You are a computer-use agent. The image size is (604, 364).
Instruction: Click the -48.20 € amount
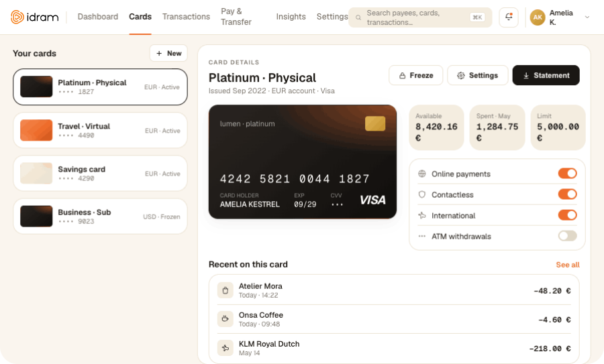point(552,291)
